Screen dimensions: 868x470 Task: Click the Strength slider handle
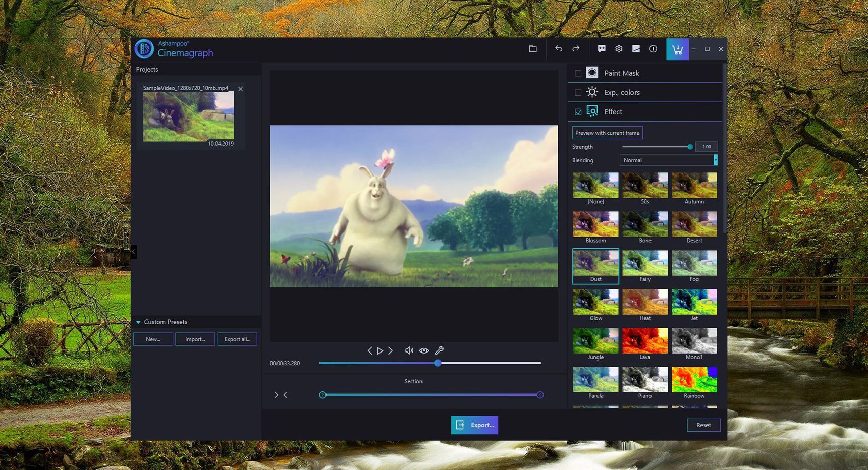(690, 147)
